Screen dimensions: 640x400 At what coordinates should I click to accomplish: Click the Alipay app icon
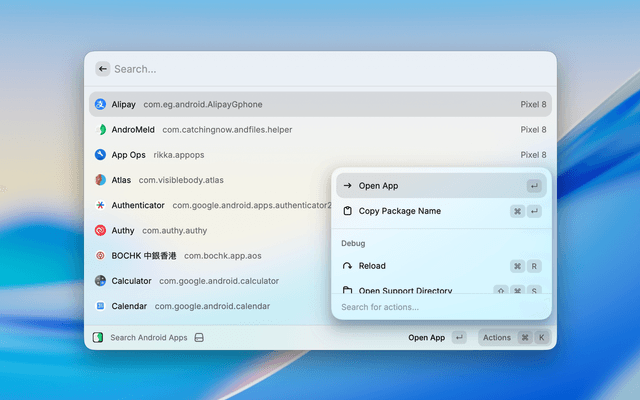tap(100, 104)
